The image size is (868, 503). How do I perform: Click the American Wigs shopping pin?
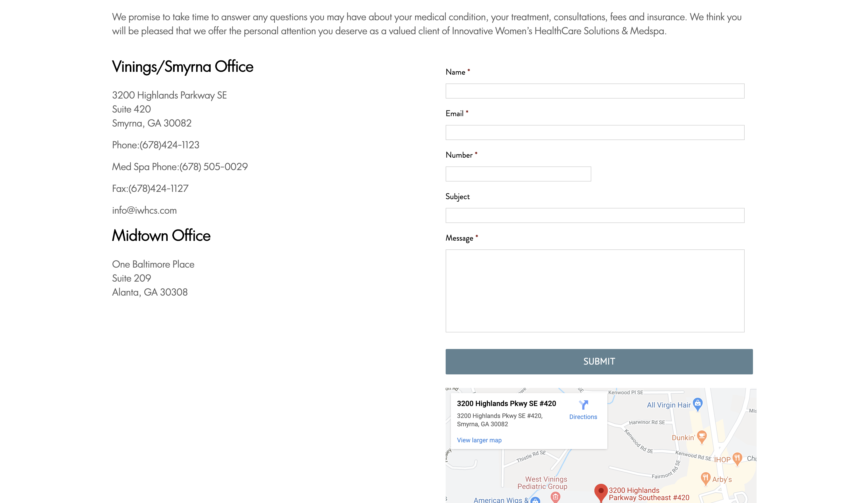pyautogui.click(x=535, y=500)
